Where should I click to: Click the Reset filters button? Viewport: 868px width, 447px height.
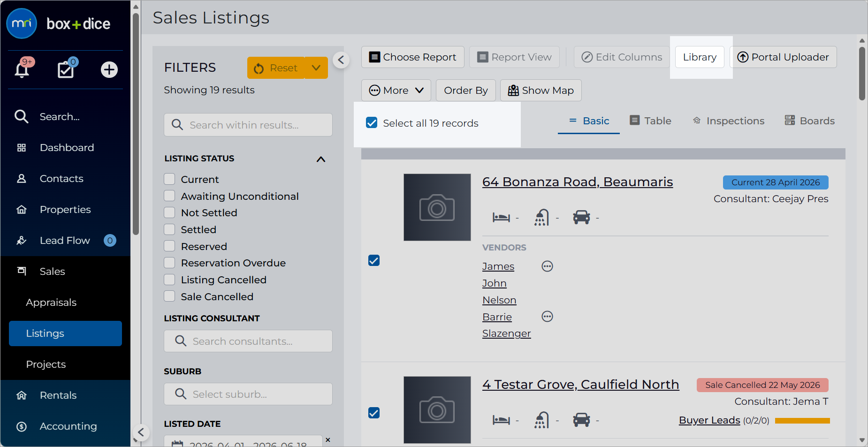(276, 68)
